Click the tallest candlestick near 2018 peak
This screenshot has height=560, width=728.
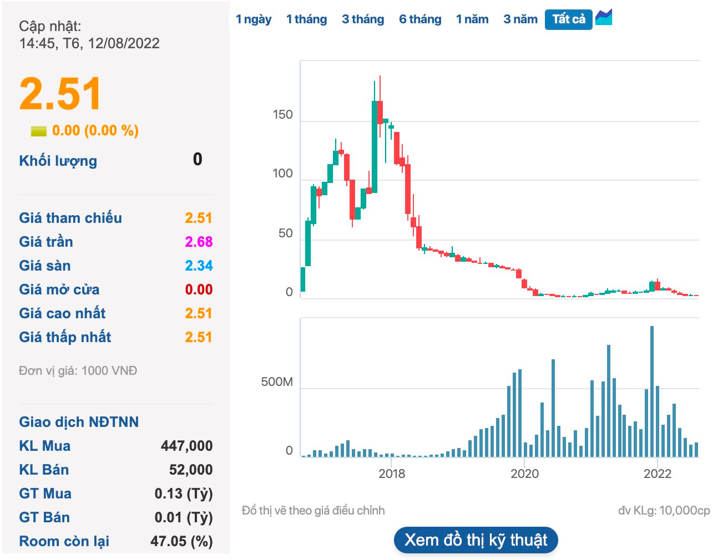[375, 146]
